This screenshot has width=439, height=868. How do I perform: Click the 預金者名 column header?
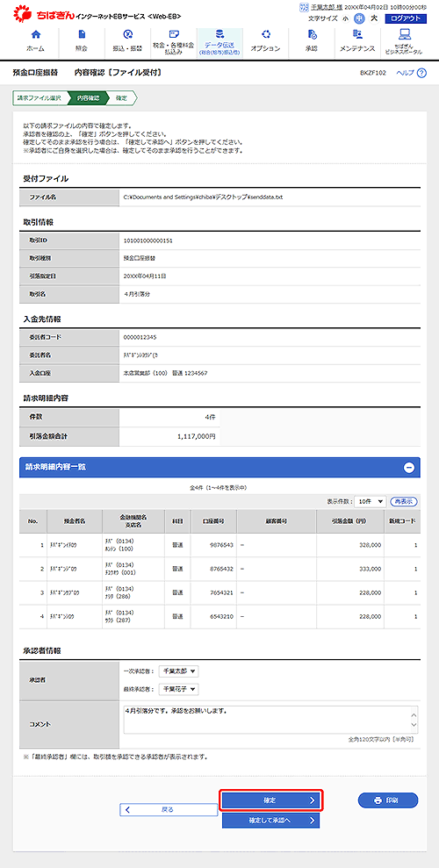[x=75, y=521]
